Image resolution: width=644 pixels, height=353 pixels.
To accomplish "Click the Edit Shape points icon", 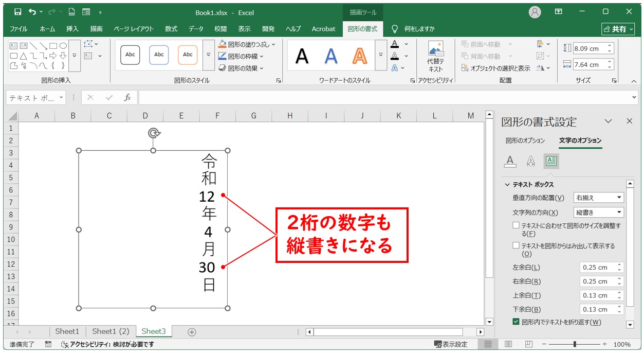I will [x=89, y=44].
